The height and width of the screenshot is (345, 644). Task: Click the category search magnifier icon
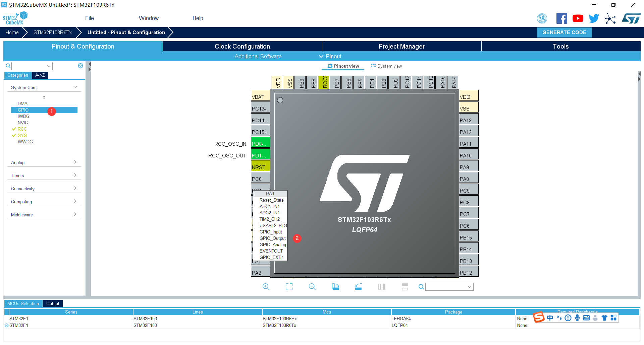click(8, 66)
